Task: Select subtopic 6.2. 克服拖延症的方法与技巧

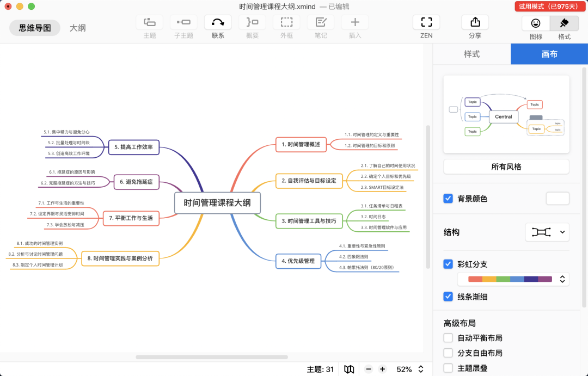Action: coord(68,183)
